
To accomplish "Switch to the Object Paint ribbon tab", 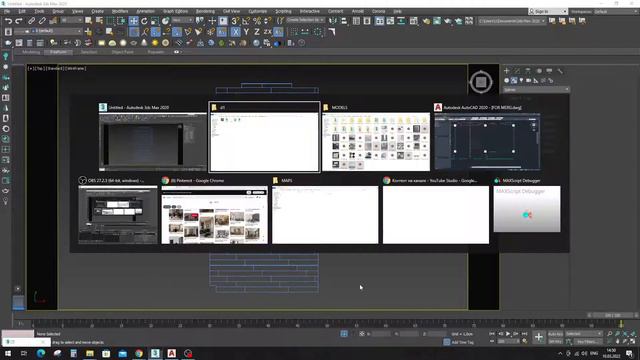I will (122, 52).
